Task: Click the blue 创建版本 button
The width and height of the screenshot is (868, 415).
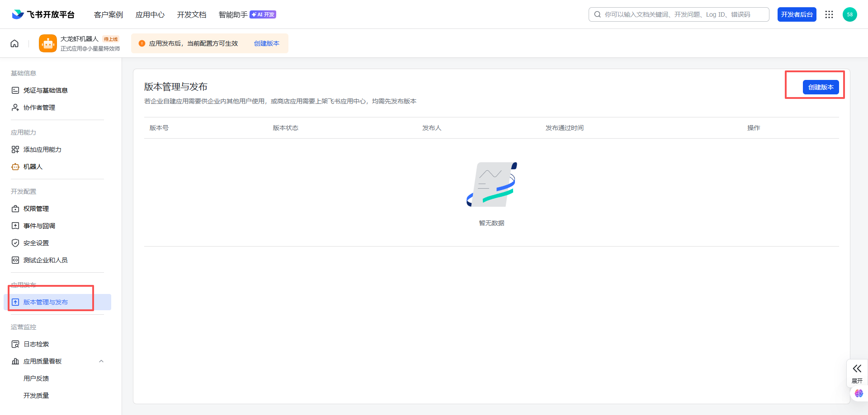Action: pos(821,87)
